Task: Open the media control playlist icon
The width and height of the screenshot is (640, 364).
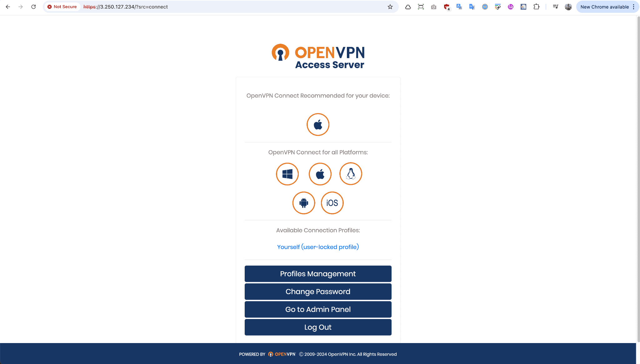Action: point(555,6)
